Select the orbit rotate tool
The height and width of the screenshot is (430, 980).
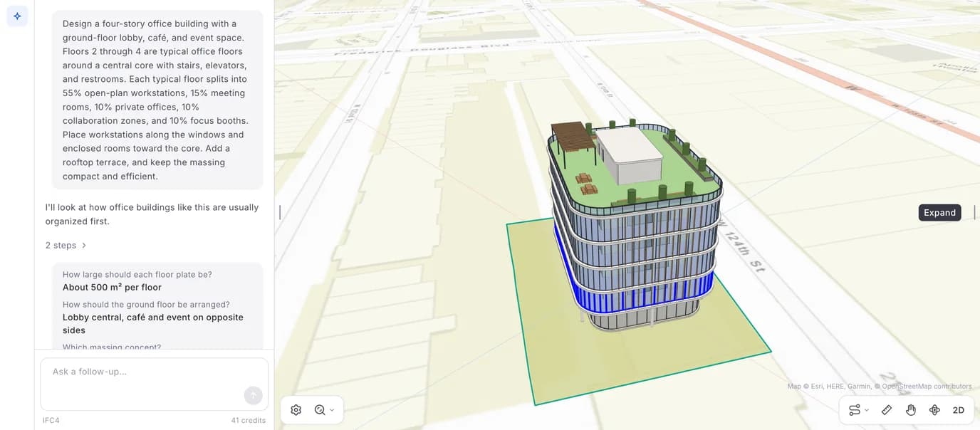935,410
